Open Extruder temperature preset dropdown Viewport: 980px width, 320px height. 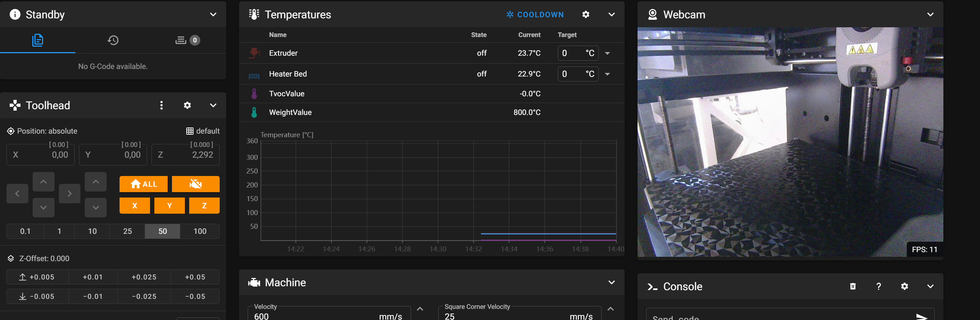point(607,53)
